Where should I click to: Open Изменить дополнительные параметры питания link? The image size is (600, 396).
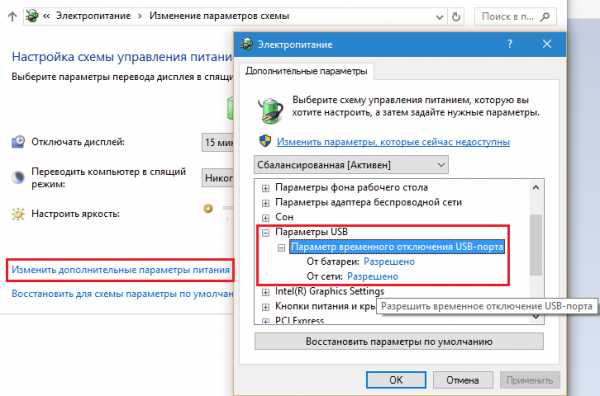(121, 270)
